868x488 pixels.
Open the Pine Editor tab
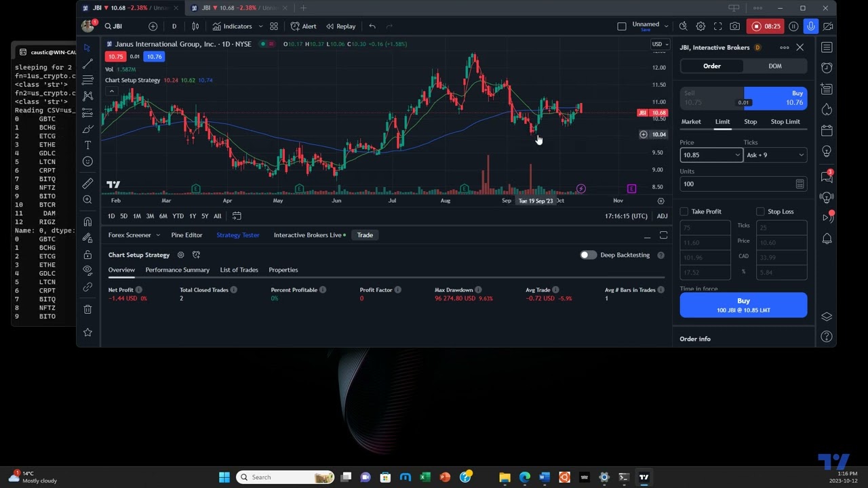(186, 235)
